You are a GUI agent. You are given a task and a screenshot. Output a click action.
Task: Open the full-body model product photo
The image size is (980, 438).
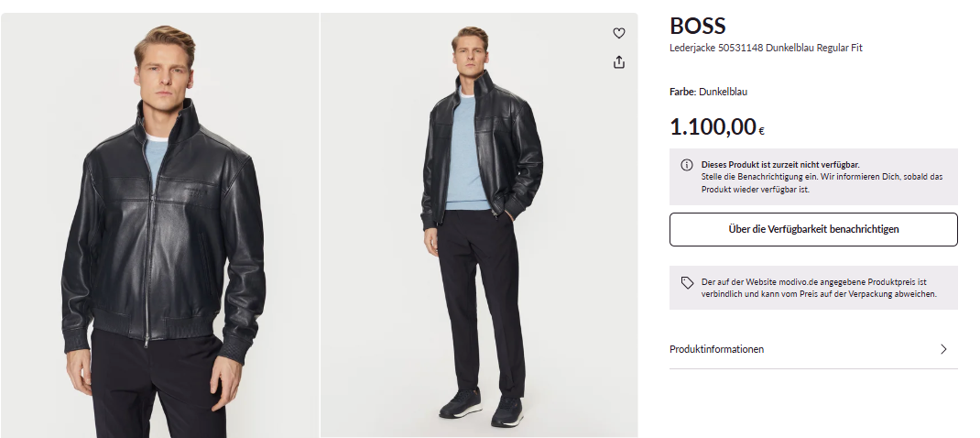(479, 225)
